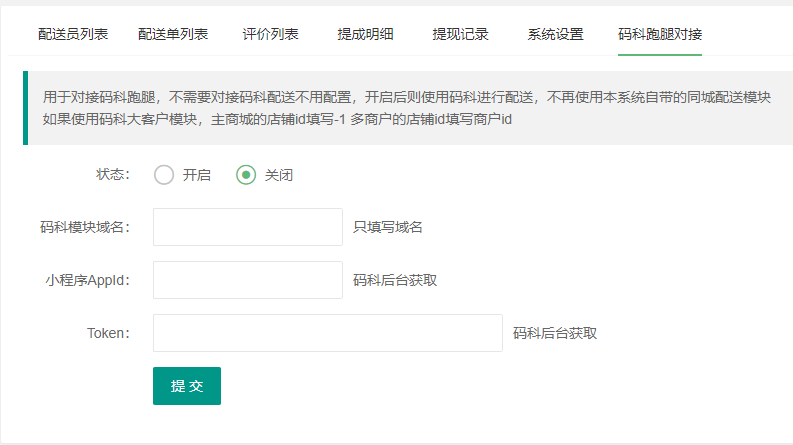Open the 提成明细 tab
Screen dimensions: 793x445
366,34
